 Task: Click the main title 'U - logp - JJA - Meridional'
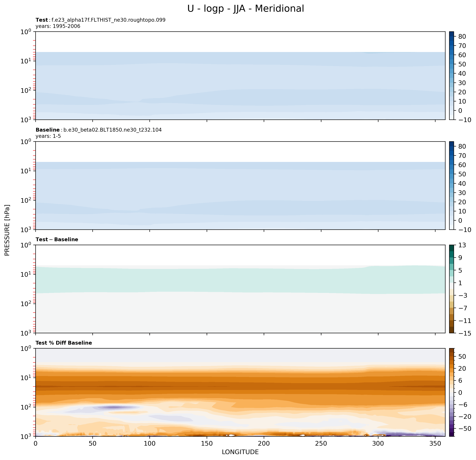246,9
